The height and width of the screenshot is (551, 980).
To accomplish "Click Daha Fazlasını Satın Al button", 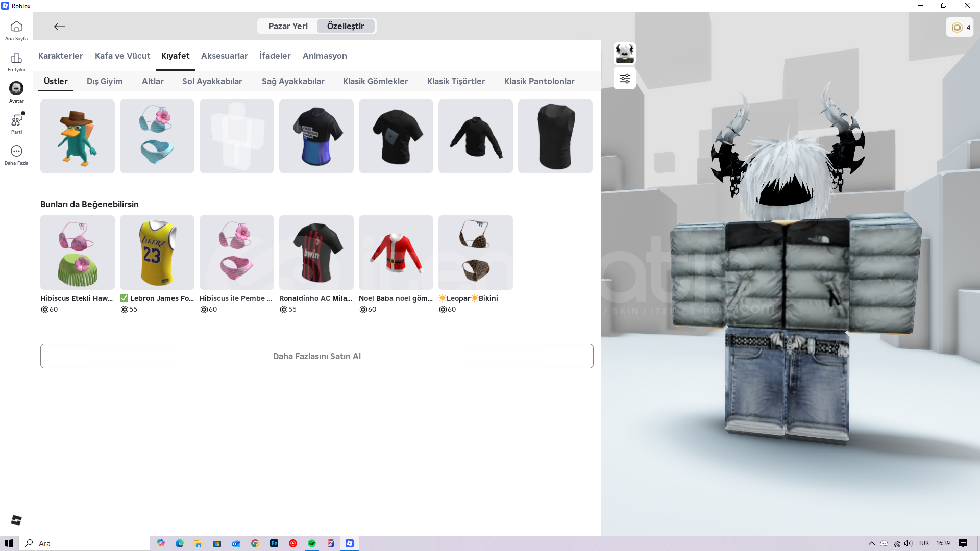I will (x=316, y=356).
